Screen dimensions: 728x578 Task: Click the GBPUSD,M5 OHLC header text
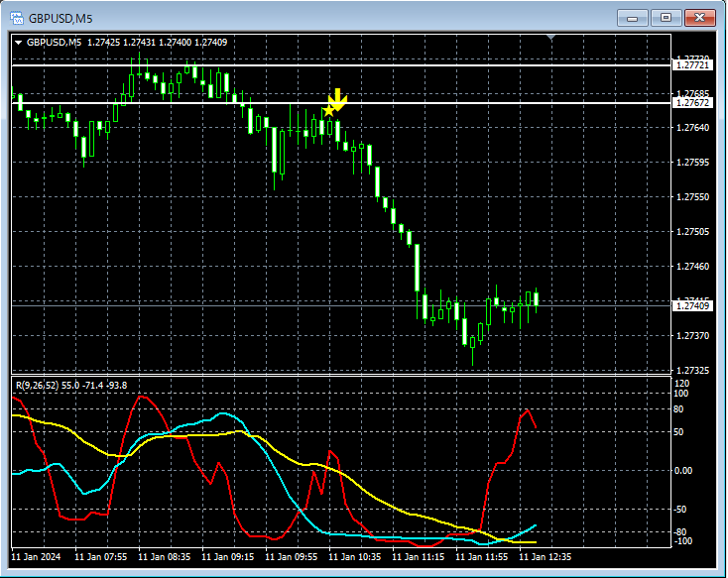coord(127,43)
